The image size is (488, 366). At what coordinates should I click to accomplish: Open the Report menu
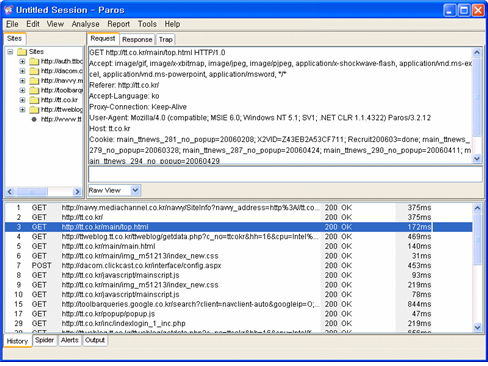pos(118,24)
